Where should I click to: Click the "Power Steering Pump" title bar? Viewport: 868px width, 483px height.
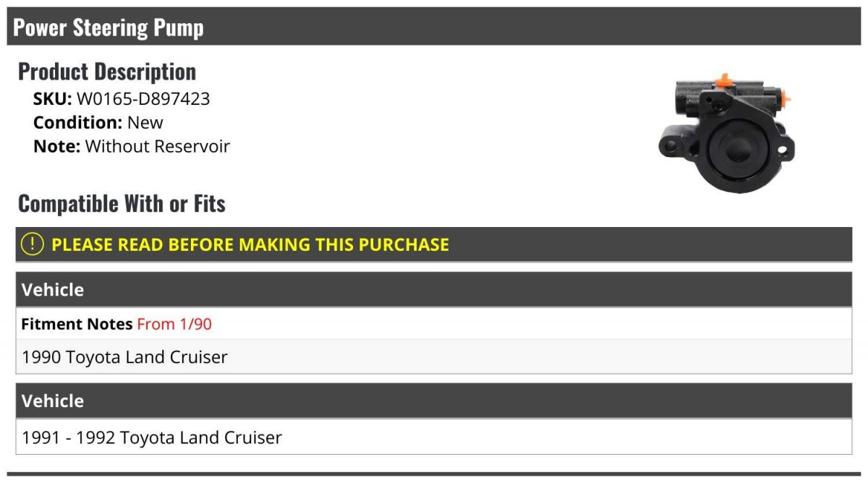[x=109, y=27]
